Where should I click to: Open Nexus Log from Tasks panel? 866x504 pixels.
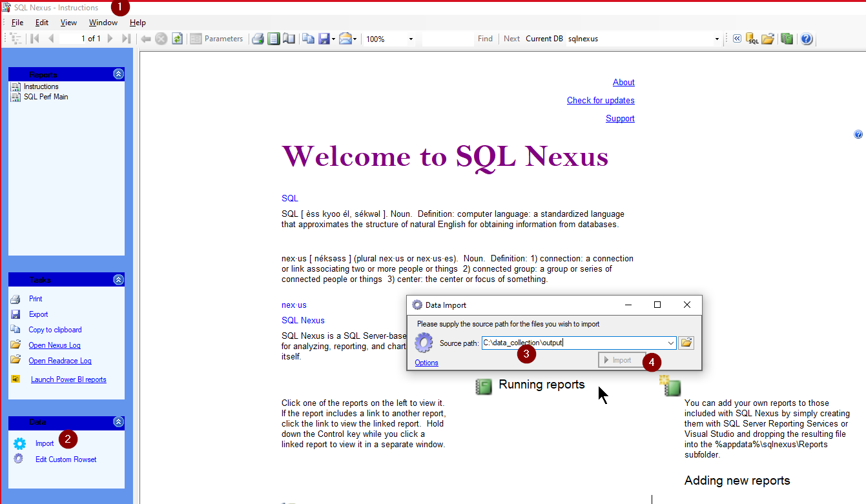point(55,345)
